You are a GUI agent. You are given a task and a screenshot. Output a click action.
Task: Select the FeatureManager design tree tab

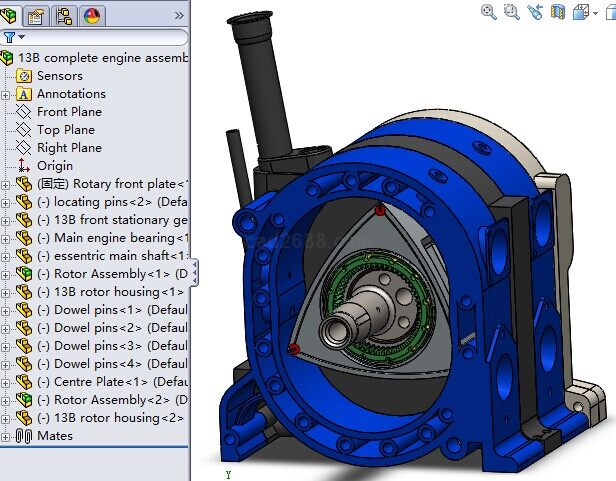pyautogui.click(x=10, y=15)
